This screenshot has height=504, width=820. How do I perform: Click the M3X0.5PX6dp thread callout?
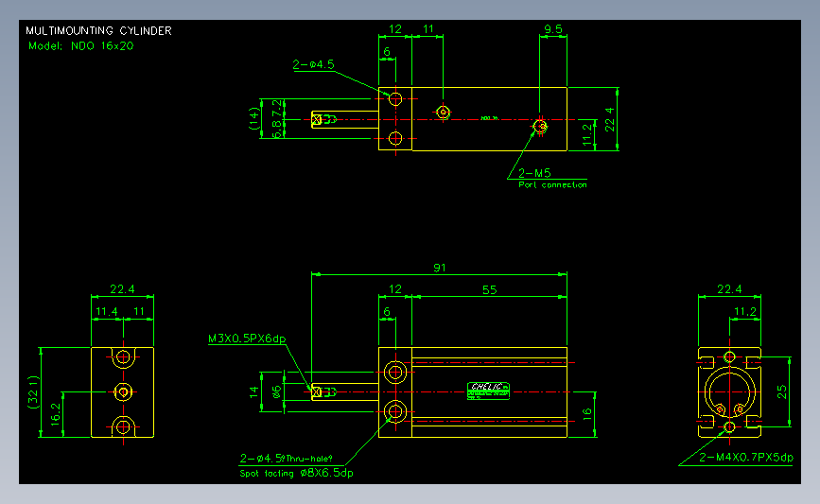click(247, 339)
